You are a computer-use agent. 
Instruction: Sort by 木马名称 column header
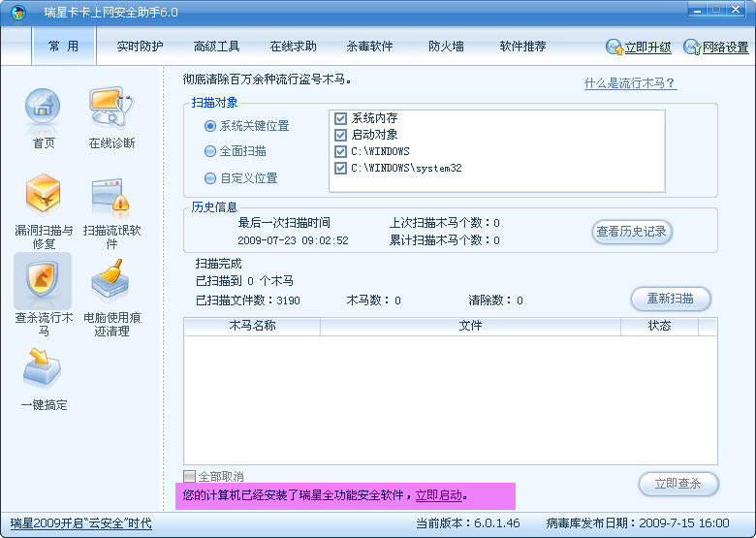pos(252,326)
